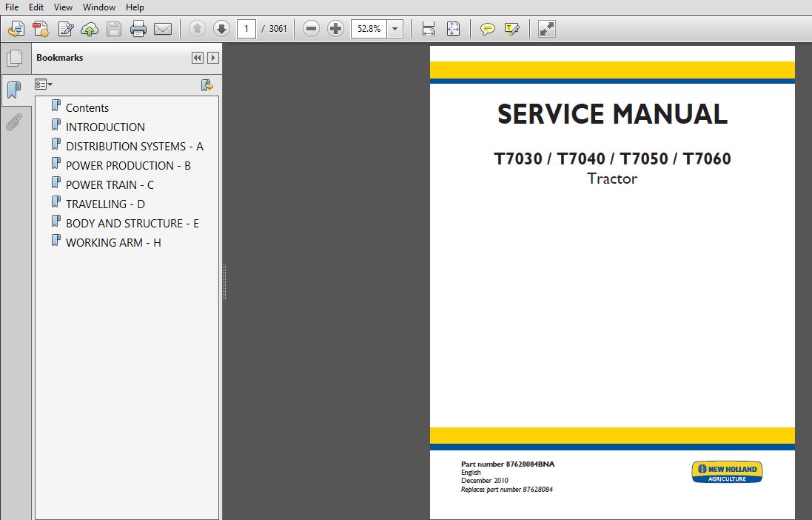This screenshot has height=520, width=812.
Task: Add a sticky note comment
Action: [x=487, y=29]
